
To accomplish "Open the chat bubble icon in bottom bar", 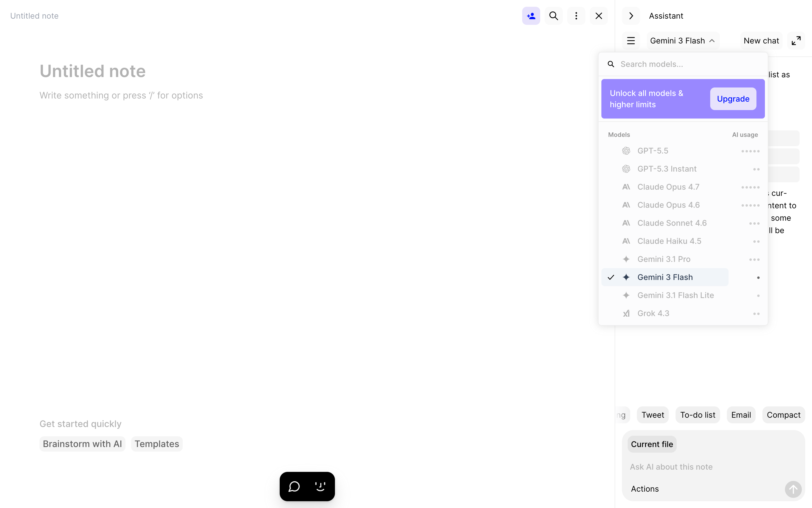I will coord(294,487).
